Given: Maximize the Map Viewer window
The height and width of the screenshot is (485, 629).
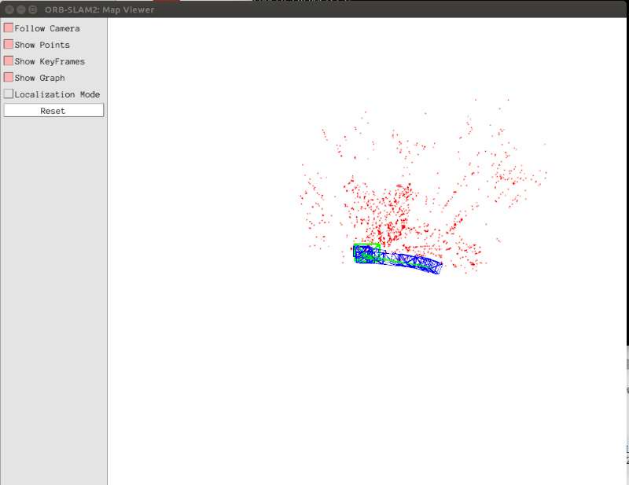Looking at the screenshot, I should 33,9.
